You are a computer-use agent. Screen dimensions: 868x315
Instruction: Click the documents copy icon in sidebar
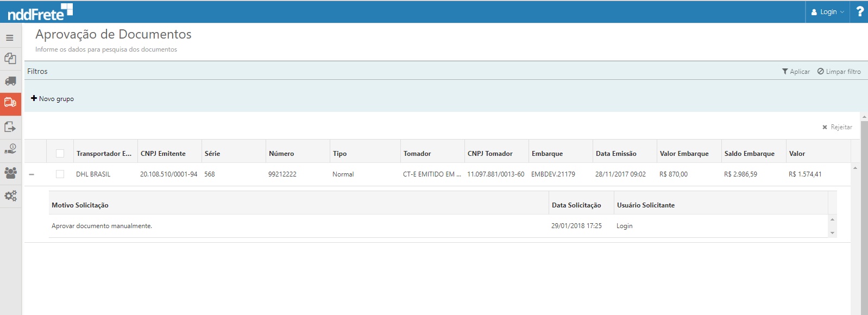(x=10, y=59)
